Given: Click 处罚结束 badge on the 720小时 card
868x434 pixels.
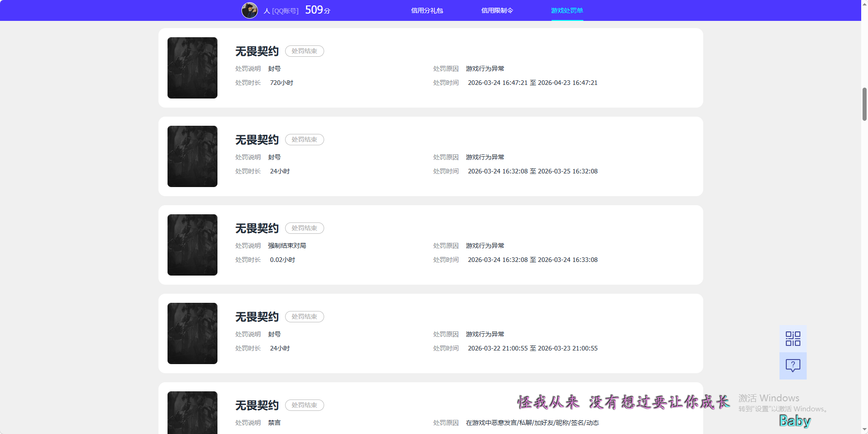Looking at the screenshot, I should (x=305, y=51).
